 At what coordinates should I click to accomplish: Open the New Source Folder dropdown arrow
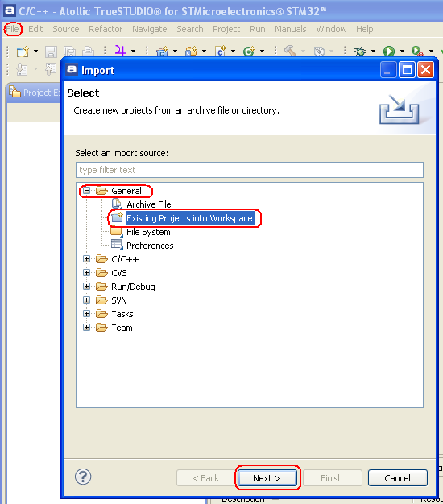point(204,51)
